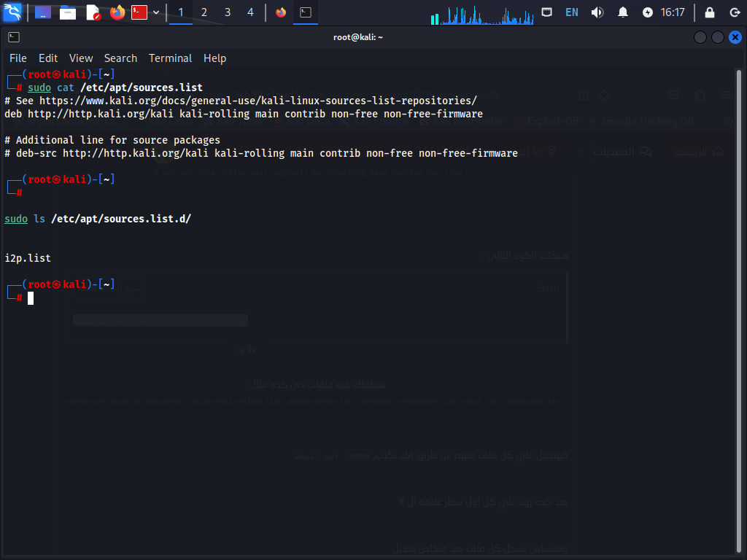
Task: Open the power manager tray icon
Action: (648, 12)
